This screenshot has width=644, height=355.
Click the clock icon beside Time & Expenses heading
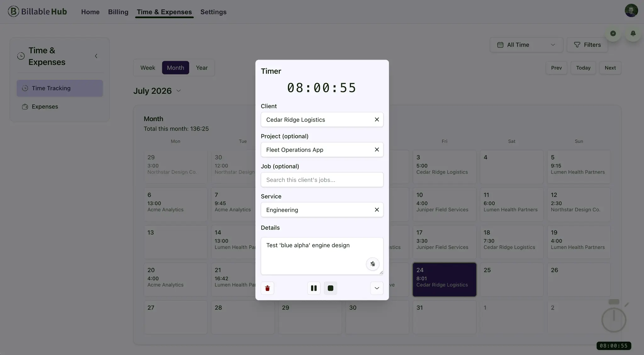[21, 56]
